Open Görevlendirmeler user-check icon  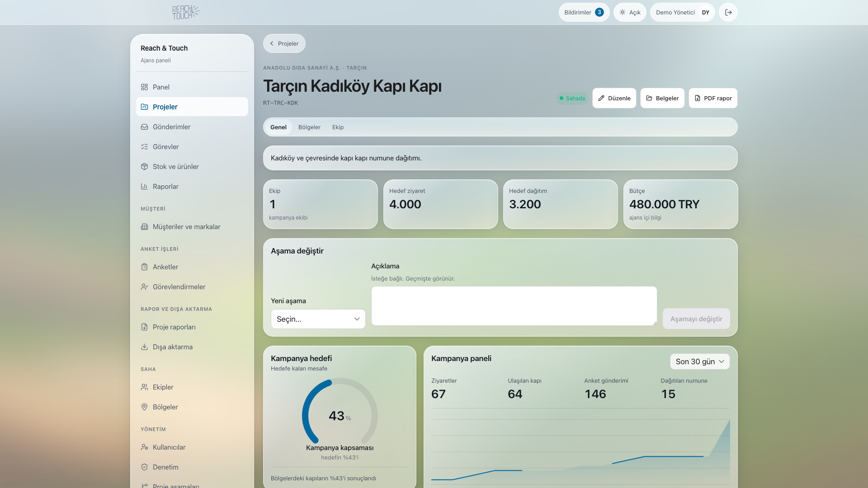(x=144, y=286)
